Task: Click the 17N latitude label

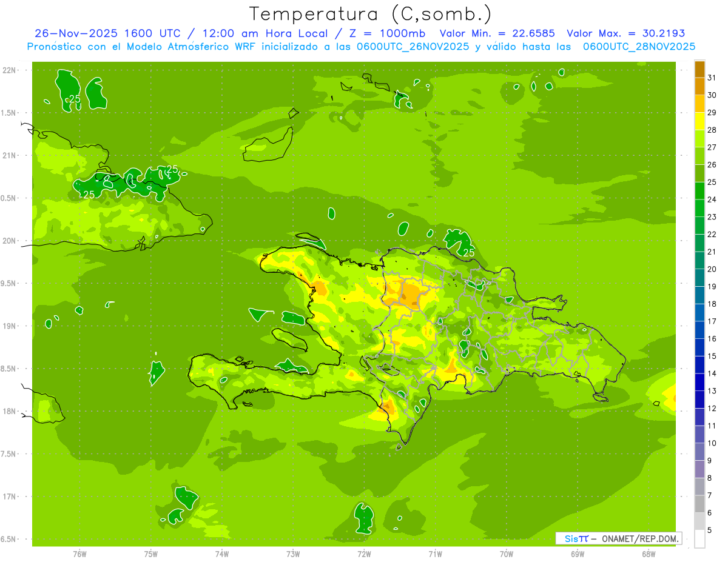Action: (9, 497)
